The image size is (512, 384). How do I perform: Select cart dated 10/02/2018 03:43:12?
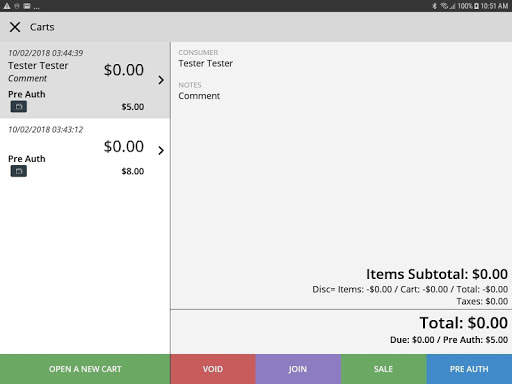85,150
